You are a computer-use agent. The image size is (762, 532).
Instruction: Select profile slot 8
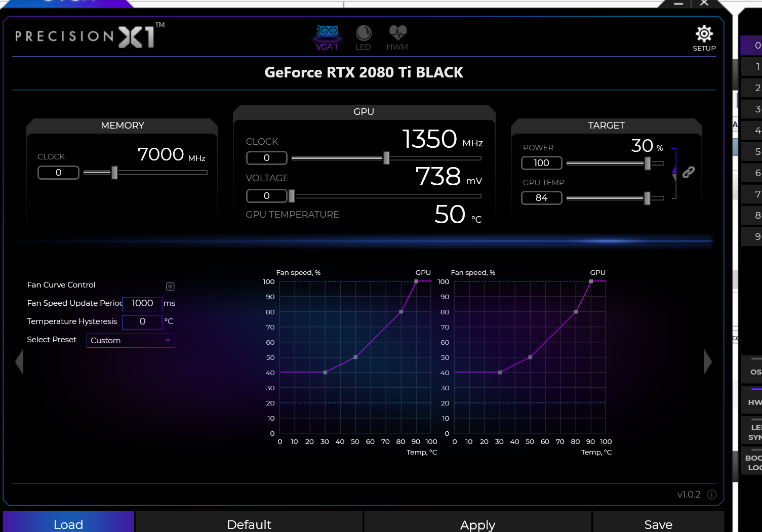752,215
